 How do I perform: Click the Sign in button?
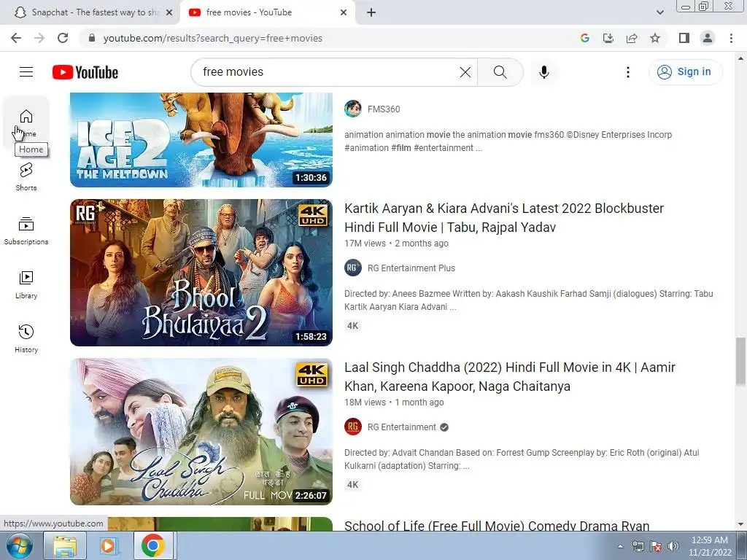(x=685, y=72)
